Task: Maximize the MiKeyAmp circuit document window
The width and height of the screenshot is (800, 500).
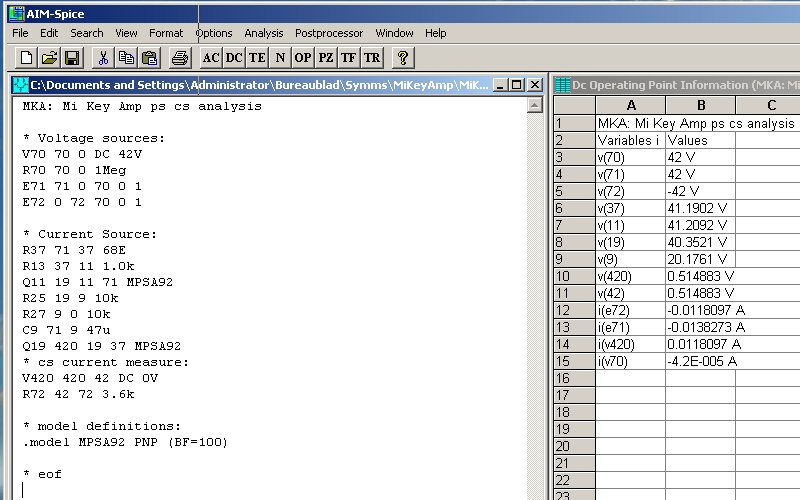Action: click(x=517, y=85)
